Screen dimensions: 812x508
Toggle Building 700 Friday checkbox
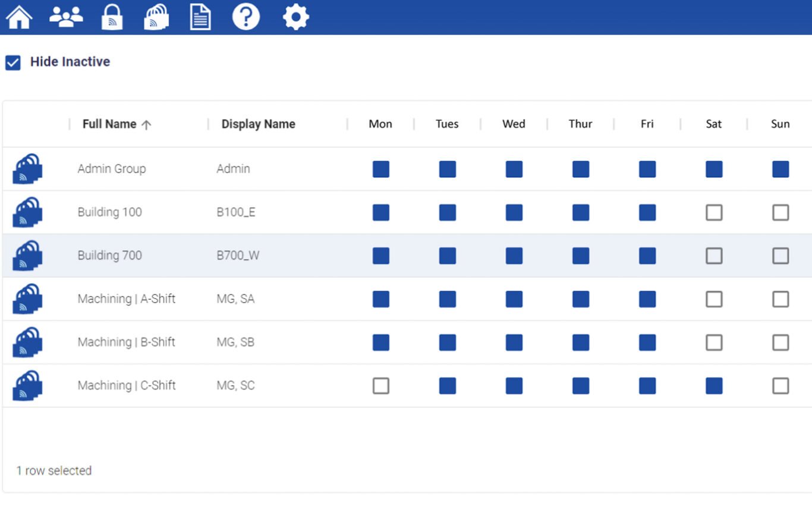[647, 256]
